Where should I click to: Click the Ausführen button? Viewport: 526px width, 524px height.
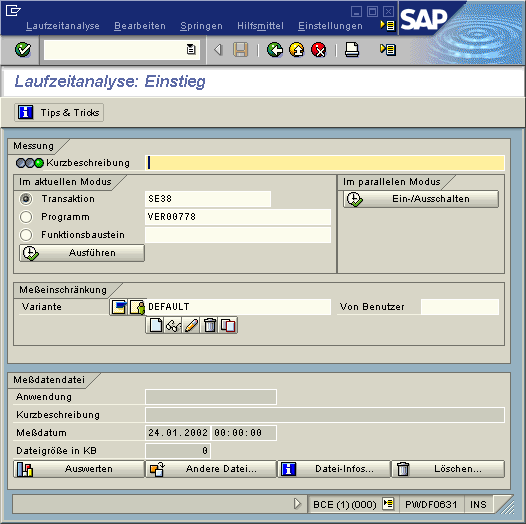82,253
